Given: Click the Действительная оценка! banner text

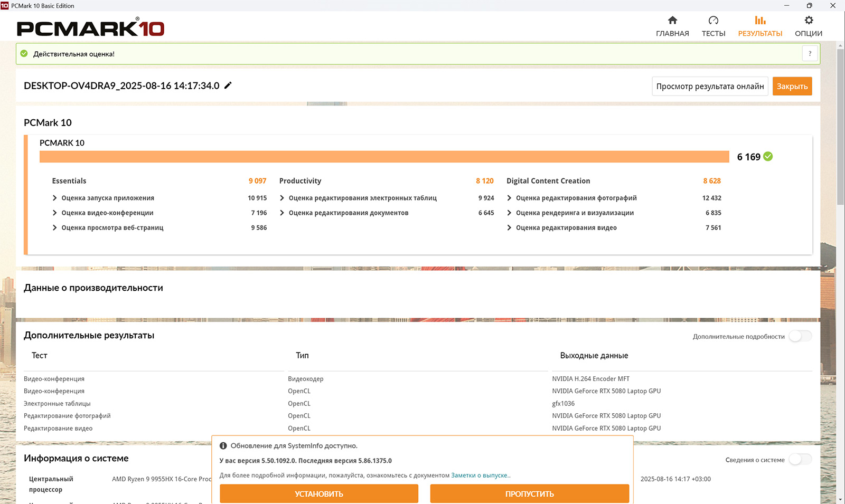Looking at the screenshot, I should [x=74, y=54].
